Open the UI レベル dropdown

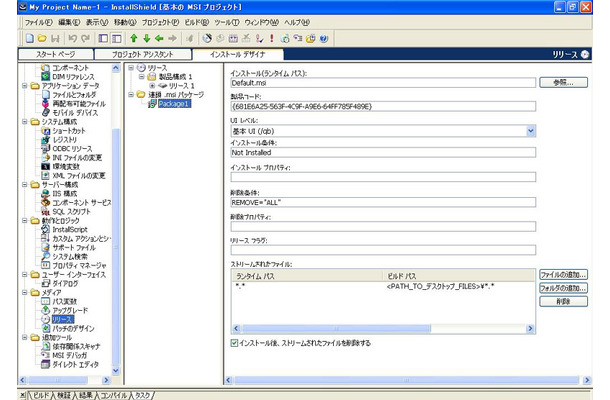(531, 131)
